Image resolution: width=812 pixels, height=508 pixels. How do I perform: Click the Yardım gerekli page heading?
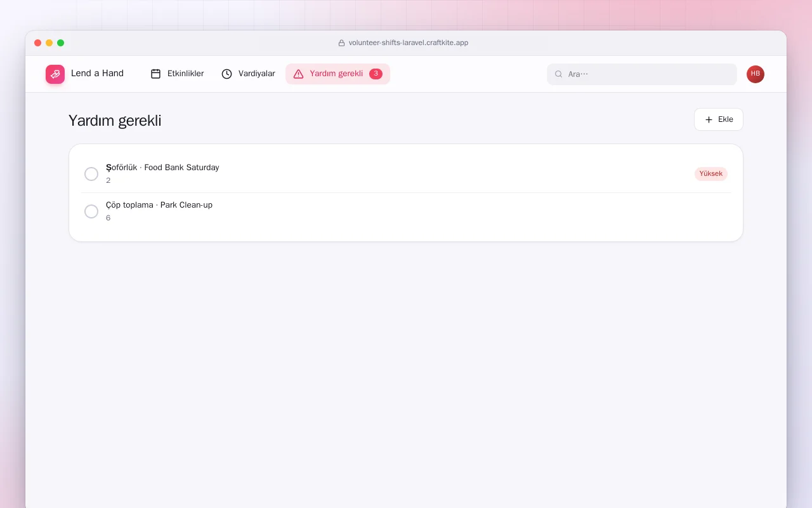115,121
